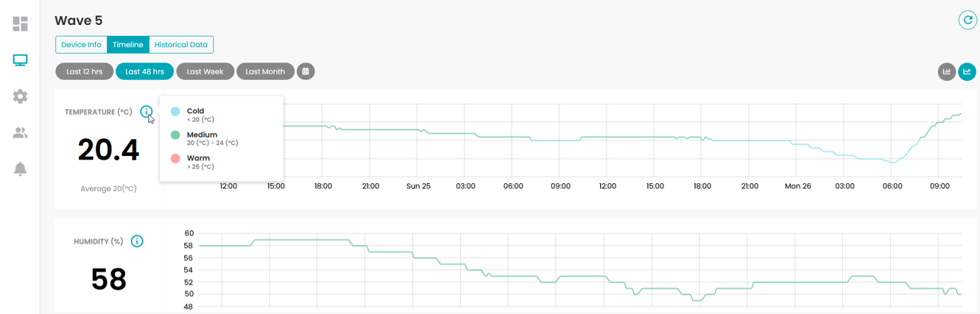
Task: Select the Timeline tab
Action: pyautogui.click(x=128, y=45)
